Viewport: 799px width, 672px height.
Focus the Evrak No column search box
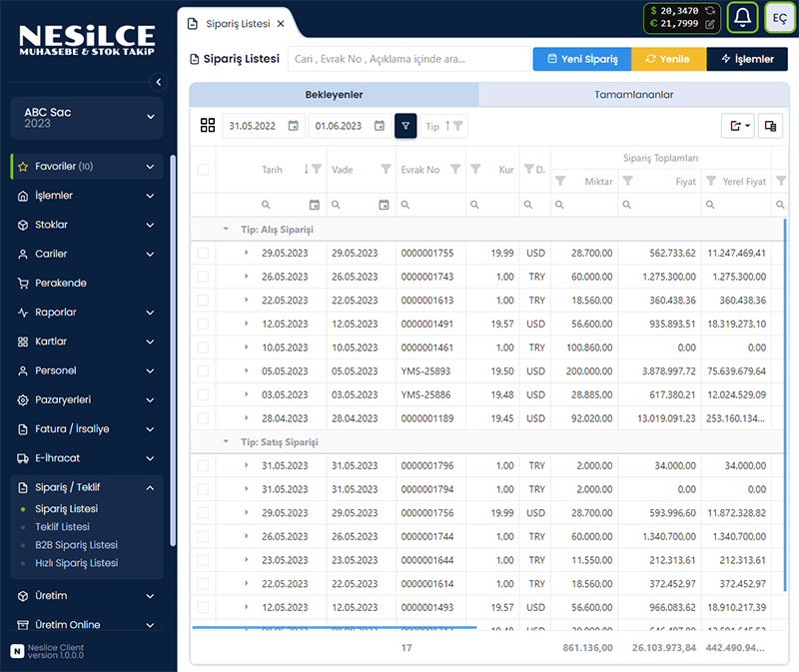point(431,205)
